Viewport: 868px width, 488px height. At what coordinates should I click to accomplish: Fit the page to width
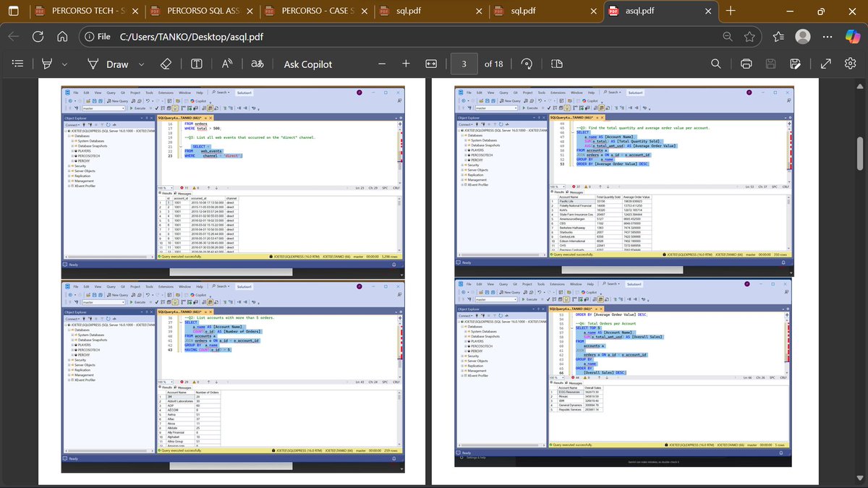click(x=430, y=64)
